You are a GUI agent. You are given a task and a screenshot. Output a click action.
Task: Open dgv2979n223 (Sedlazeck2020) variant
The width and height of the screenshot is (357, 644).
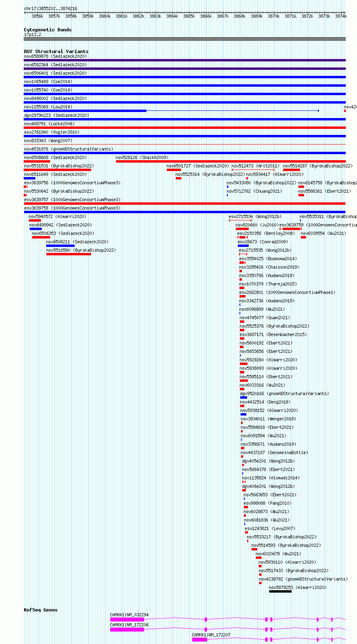(x=57, y=115)
